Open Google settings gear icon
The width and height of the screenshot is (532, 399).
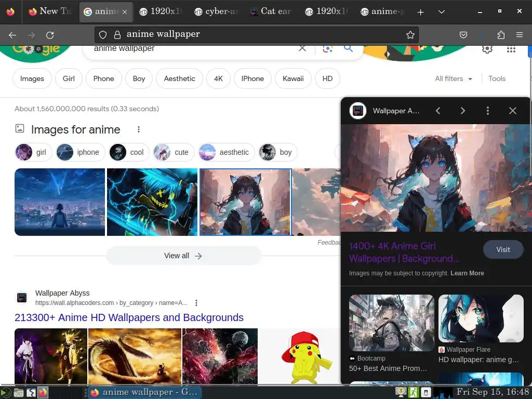coord(487,49)
